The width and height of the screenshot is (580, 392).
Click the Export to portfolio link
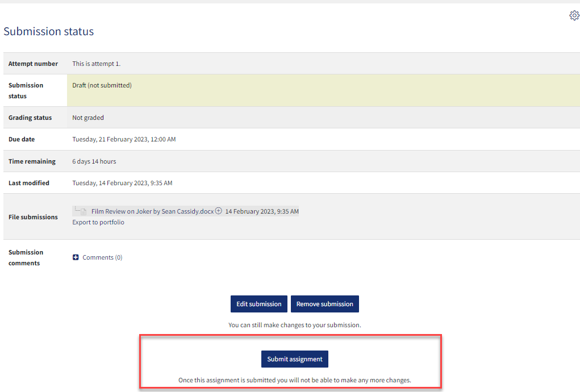pyautogui.click(x=98, y=222)
